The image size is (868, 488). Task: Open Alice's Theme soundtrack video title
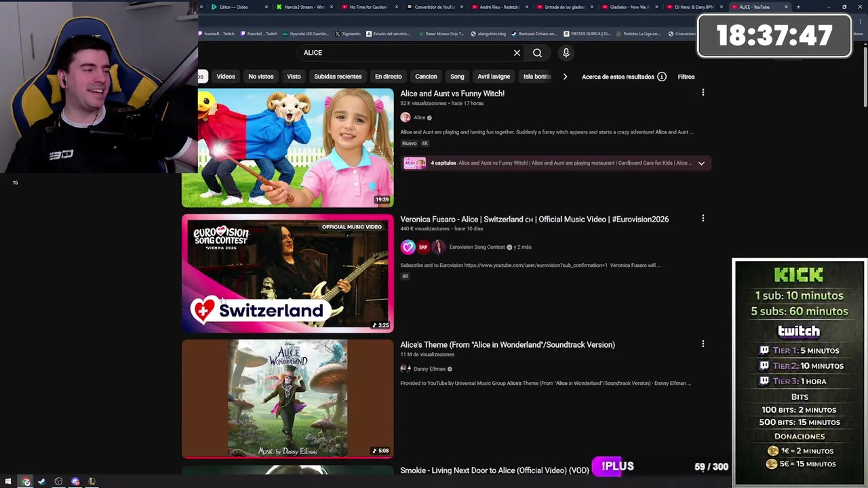point(507,344)
